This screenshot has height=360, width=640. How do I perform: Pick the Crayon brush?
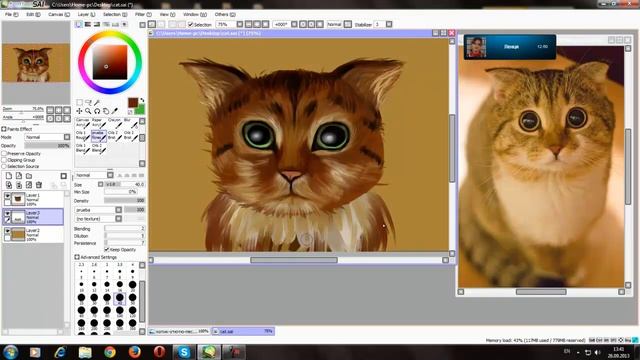(x=115, y=122)
